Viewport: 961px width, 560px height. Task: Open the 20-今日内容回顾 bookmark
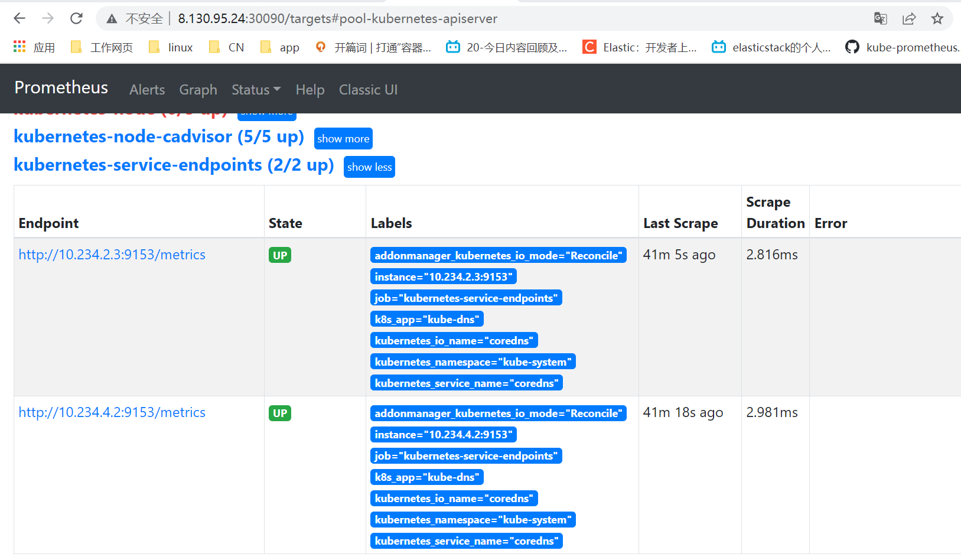[507, 47]
